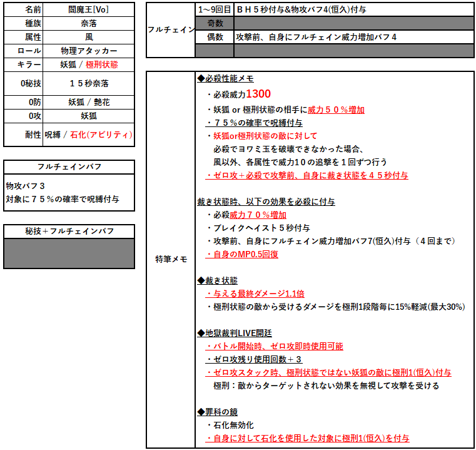Select '極刑：敵からターゲットされない効果を無視' line
Screen dimensions: 476x450
click(327, 386)
